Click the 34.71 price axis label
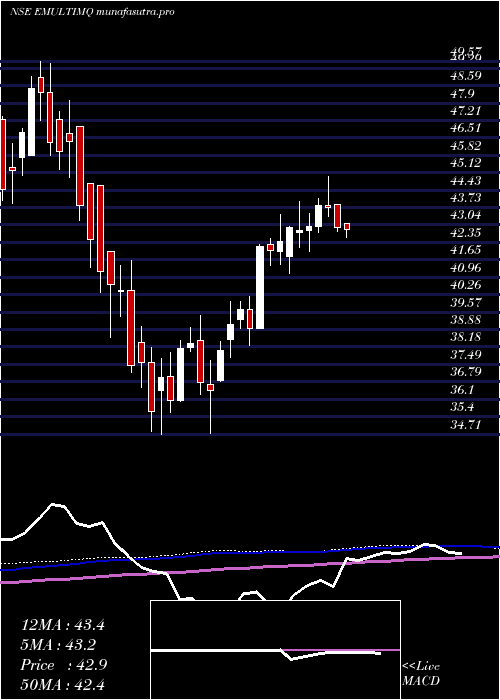 click(465, 424)
